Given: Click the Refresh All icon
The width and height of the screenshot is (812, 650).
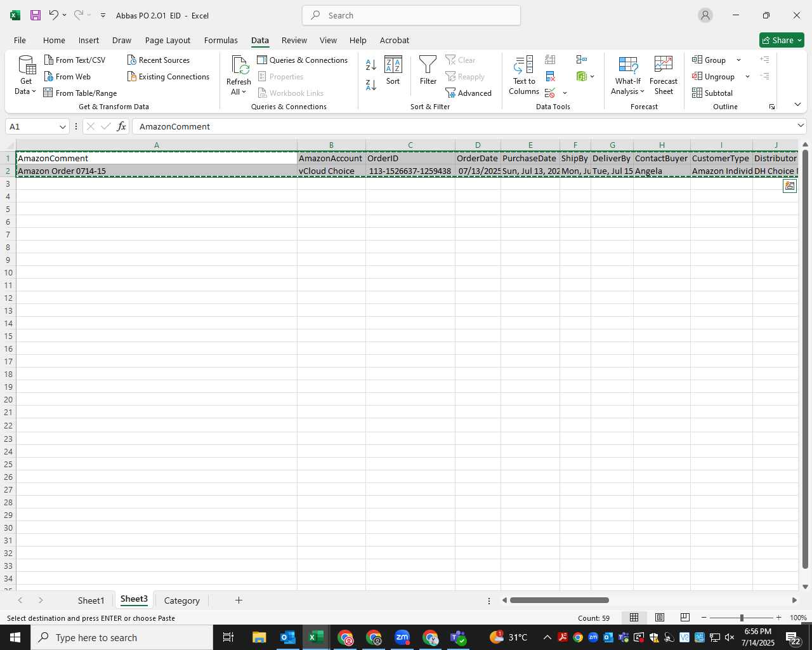Looking at the screenshot, I should point(239,65).
